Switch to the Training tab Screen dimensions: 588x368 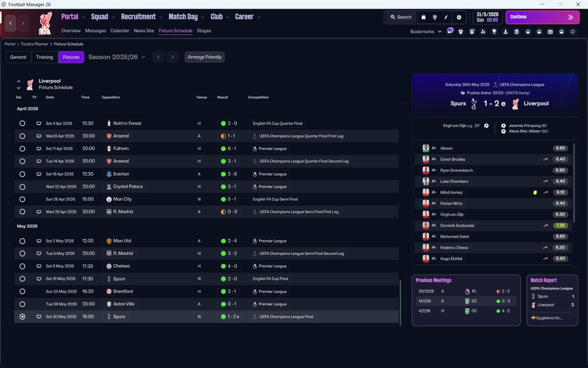[45, 57]
